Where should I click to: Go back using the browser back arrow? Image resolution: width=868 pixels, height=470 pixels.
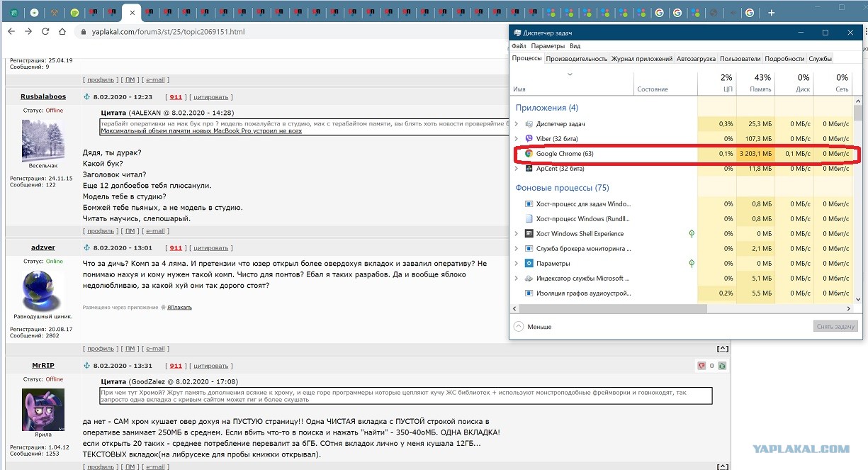(12, 32)
